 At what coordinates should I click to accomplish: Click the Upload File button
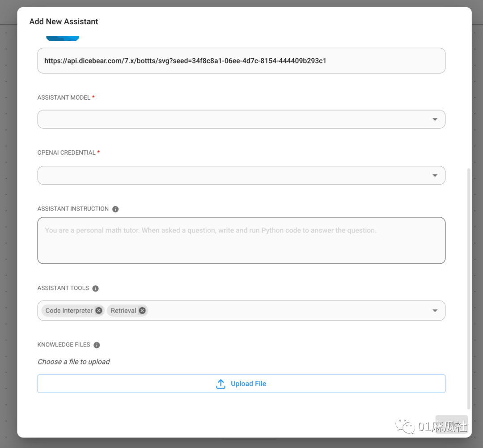[x=241, y=384]
